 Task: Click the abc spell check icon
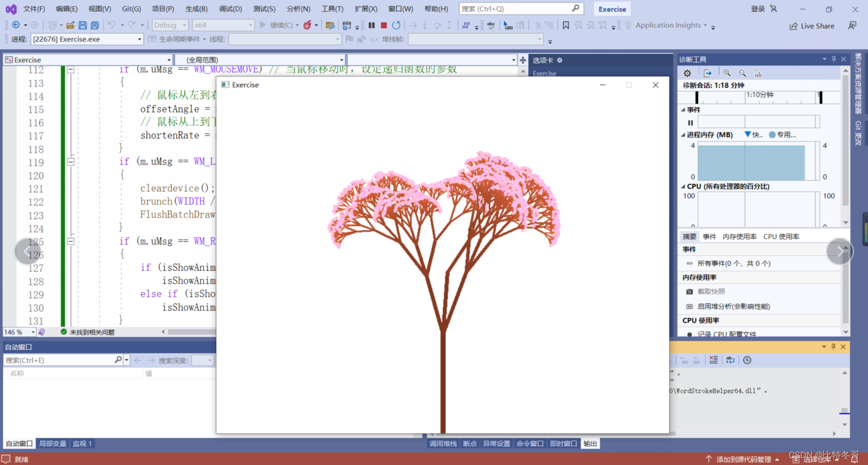coord(491,25)
